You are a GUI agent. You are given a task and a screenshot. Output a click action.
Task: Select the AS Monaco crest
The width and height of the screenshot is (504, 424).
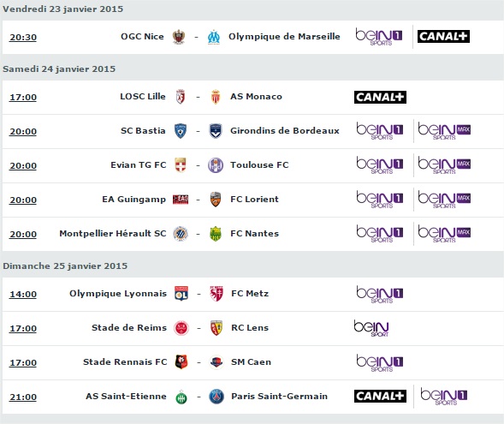coord(216,97)
